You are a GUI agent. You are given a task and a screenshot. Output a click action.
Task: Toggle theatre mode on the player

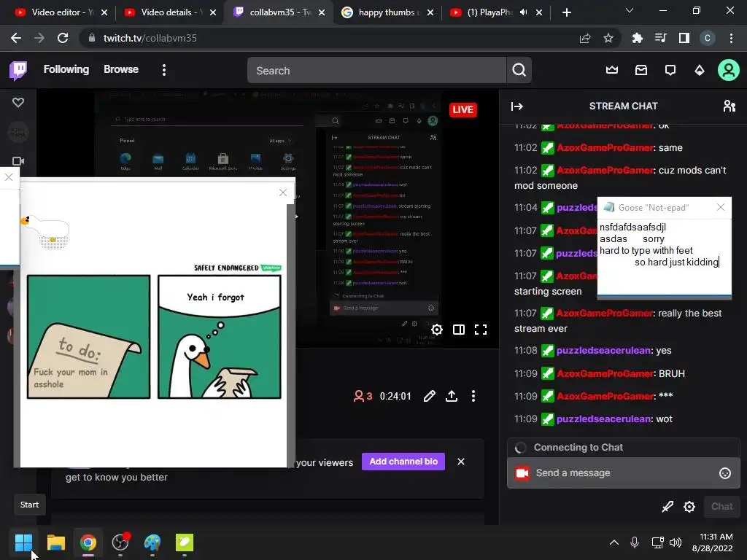pyautogui.click(x=459, y=330)
